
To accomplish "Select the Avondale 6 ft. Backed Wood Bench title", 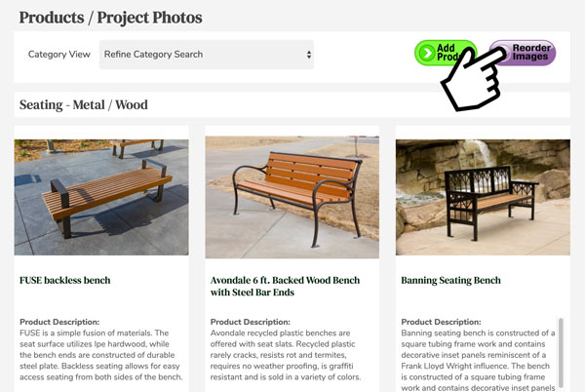I will pyautogui.click(x=285, y=286).
